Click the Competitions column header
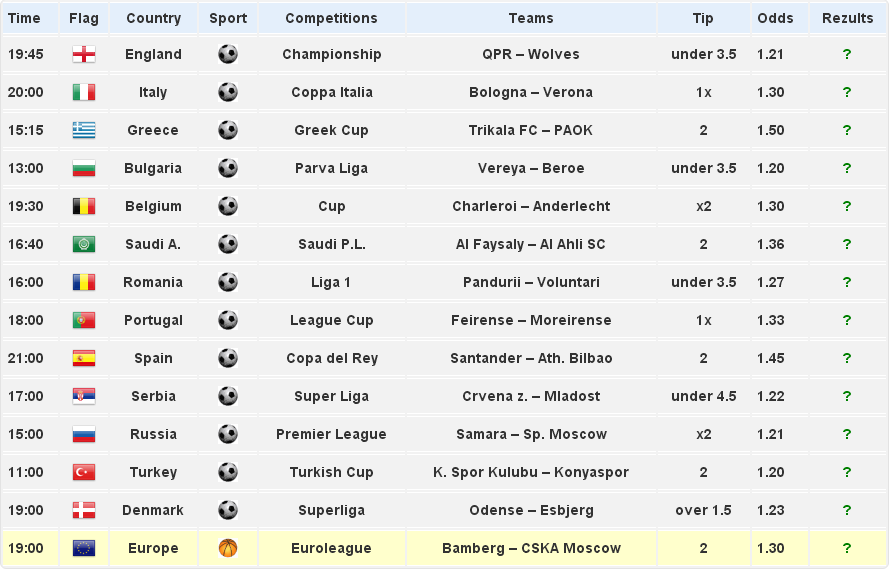This screenshot has width=892, height=572. [x=331, y=18]
